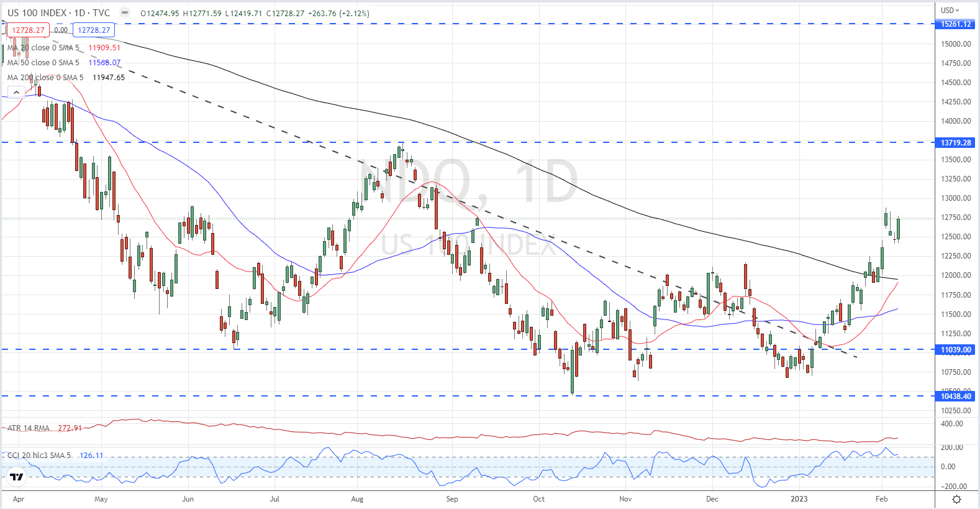Image resolution: width=980 pixels, height=509 pixels.
Task: Click the Aug label on time axis
Action: pyautogui.click(x=357, y=499)
